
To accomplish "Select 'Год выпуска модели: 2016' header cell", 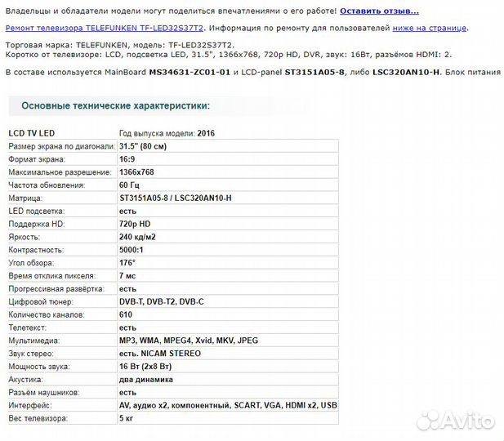I will pyautogui.click(x=167, y=132).
